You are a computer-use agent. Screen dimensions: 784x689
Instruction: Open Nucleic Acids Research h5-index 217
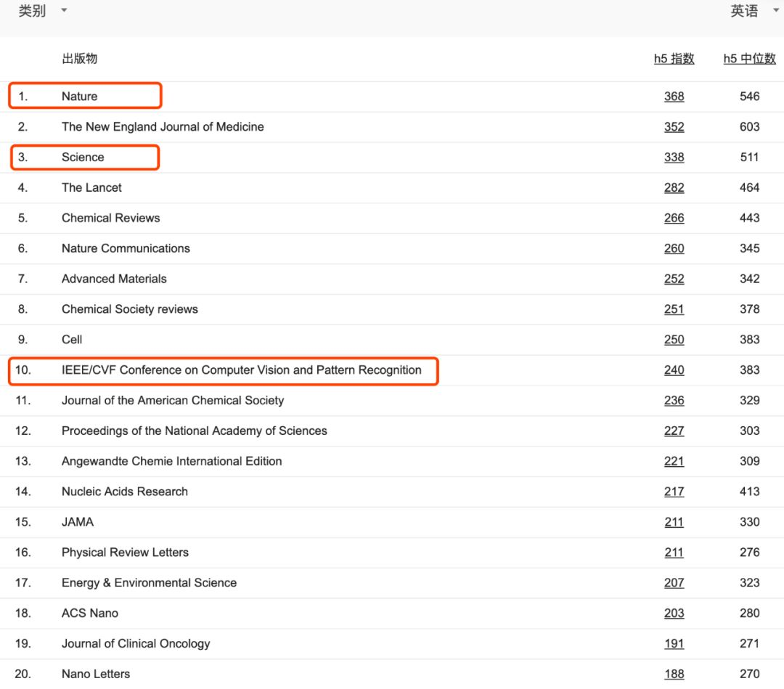coord(674,492)
